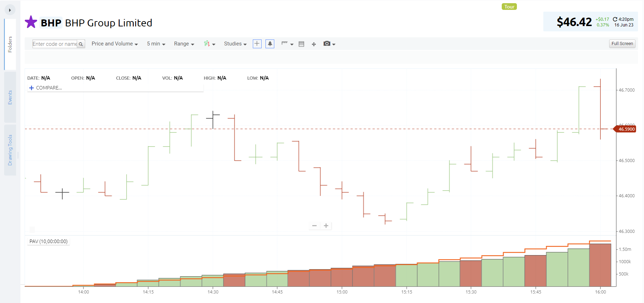Open the chart type bars icon menu
Image resolution: width=644 pixels, height=303 pixels.
click(209, 44)
